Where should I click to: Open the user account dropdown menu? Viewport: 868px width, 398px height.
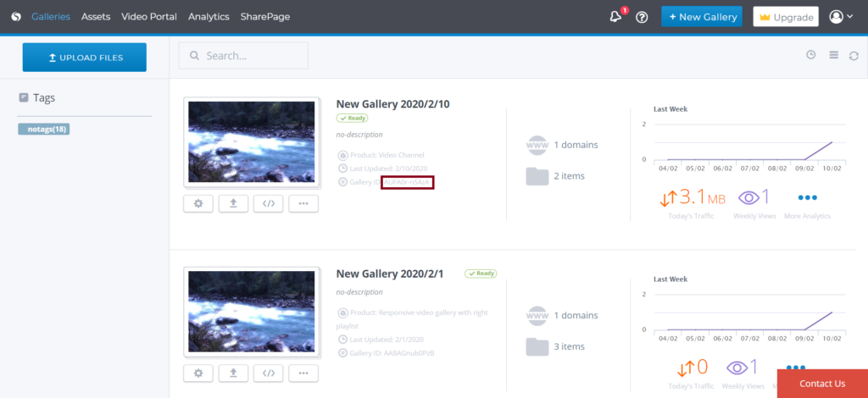(841, 17)
